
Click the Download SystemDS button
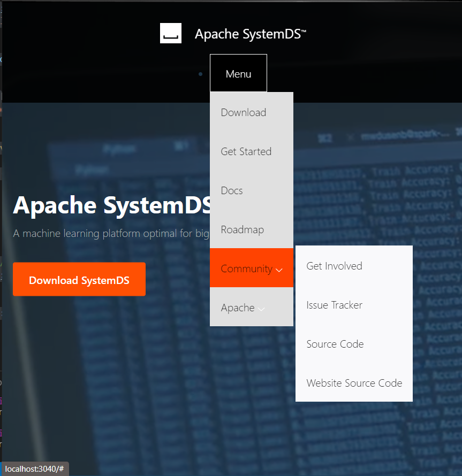coord(79,279)
